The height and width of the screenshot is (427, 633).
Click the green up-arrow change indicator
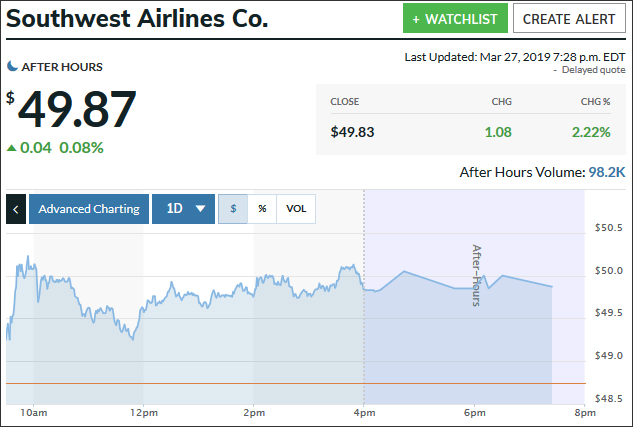tap(11, 148)
